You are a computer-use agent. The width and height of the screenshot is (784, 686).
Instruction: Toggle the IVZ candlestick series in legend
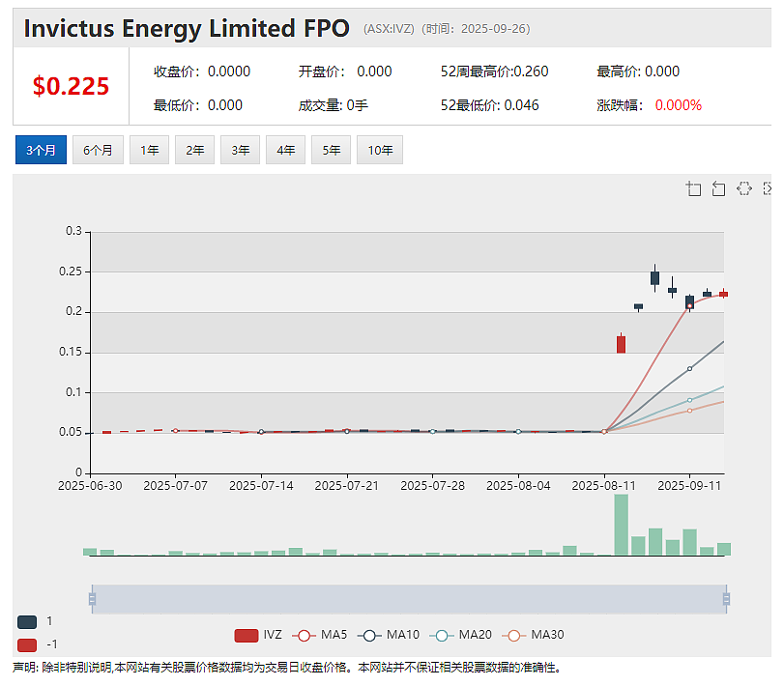258,635
